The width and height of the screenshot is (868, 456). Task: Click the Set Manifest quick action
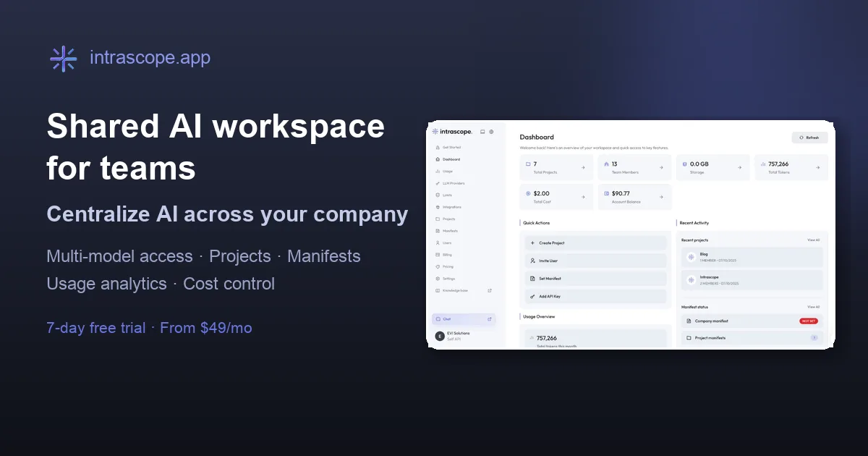click(x=595, y=279)
